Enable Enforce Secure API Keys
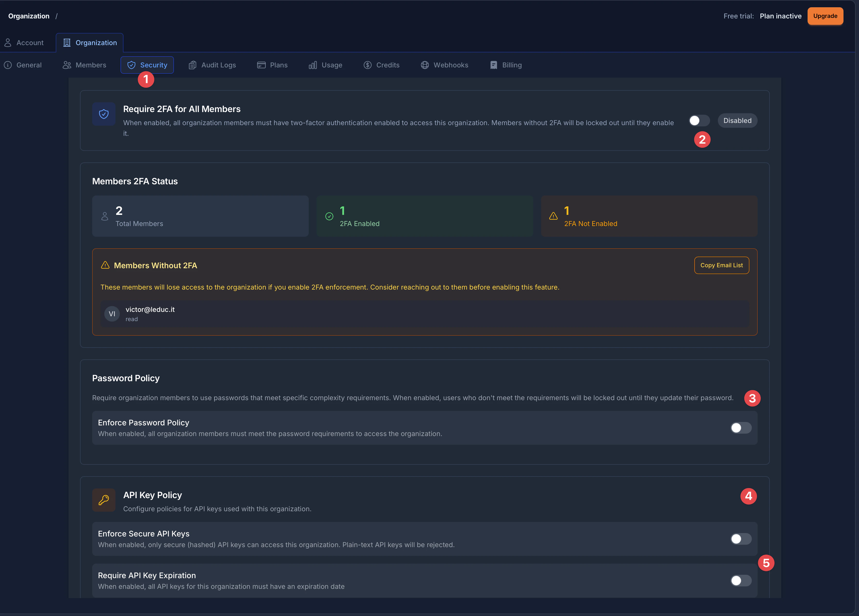This screenshot has width=859, height=616. coord(740,539)
